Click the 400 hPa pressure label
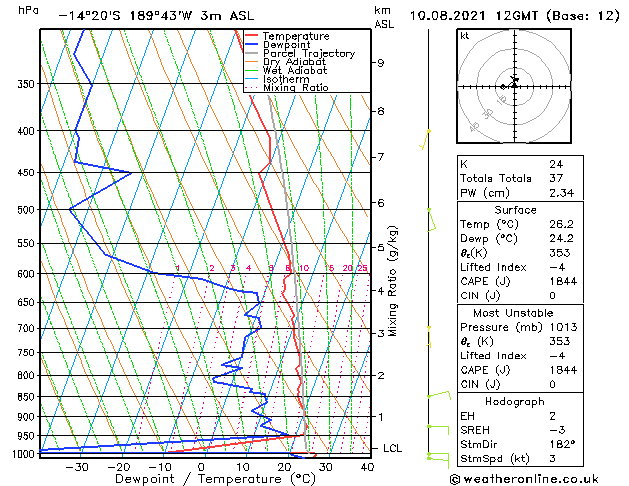Viewport: 629px width, 486px height. coord(26,131)
